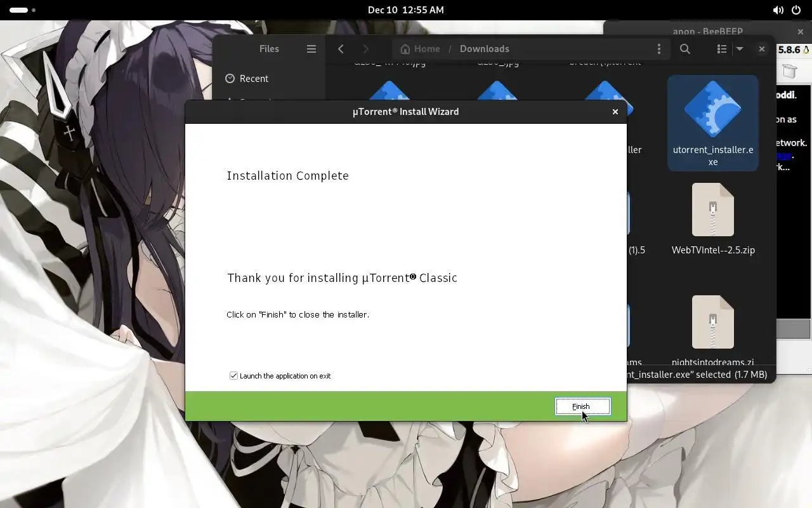Toggle list view in Files

coord(721,49)
